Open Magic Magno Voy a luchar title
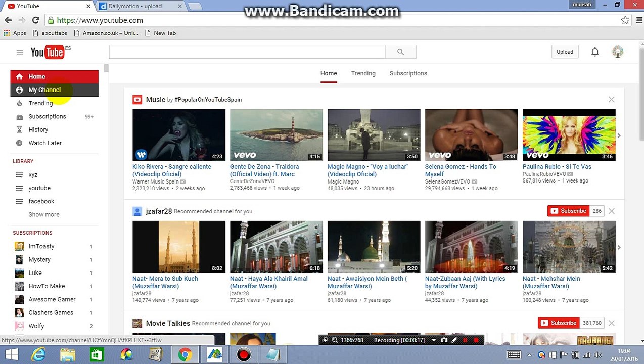644x364 pixels. point(367,170)
